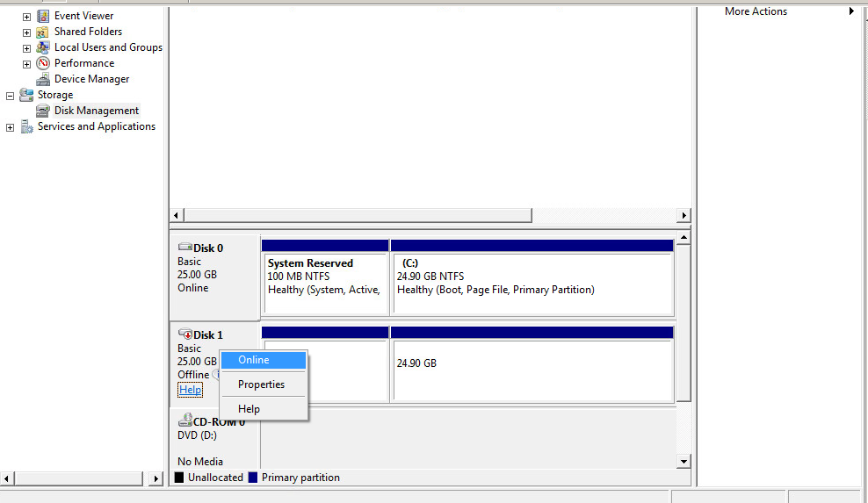
Task: Click the Primary partition legend color box
Action: (x=253, y=478)
